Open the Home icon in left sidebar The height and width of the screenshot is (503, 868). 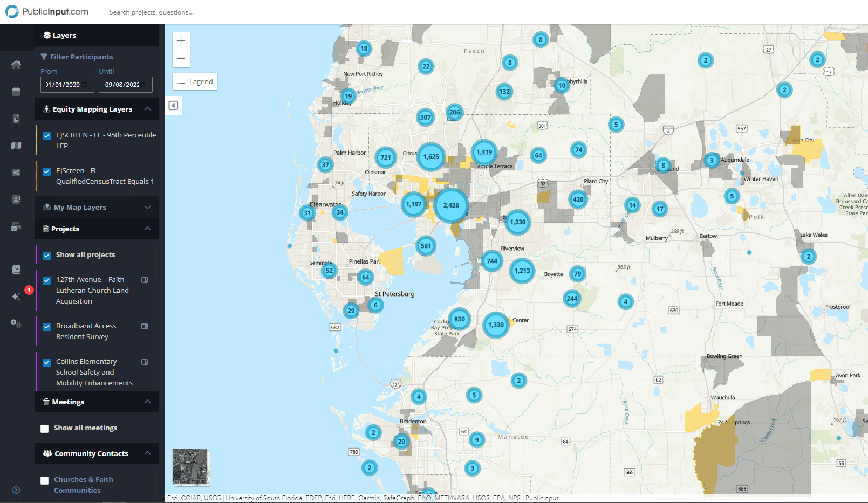pyautogui.click(x=16, y=65)
